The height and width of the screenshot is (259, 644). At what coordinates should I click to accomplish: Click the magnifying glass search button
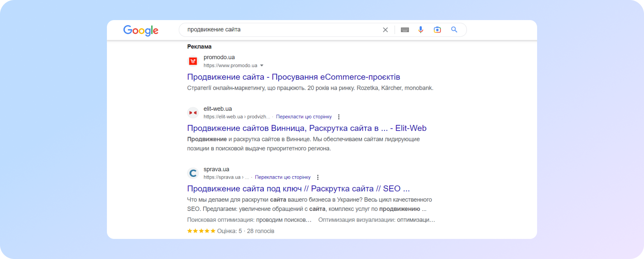(x=454, y=30)
